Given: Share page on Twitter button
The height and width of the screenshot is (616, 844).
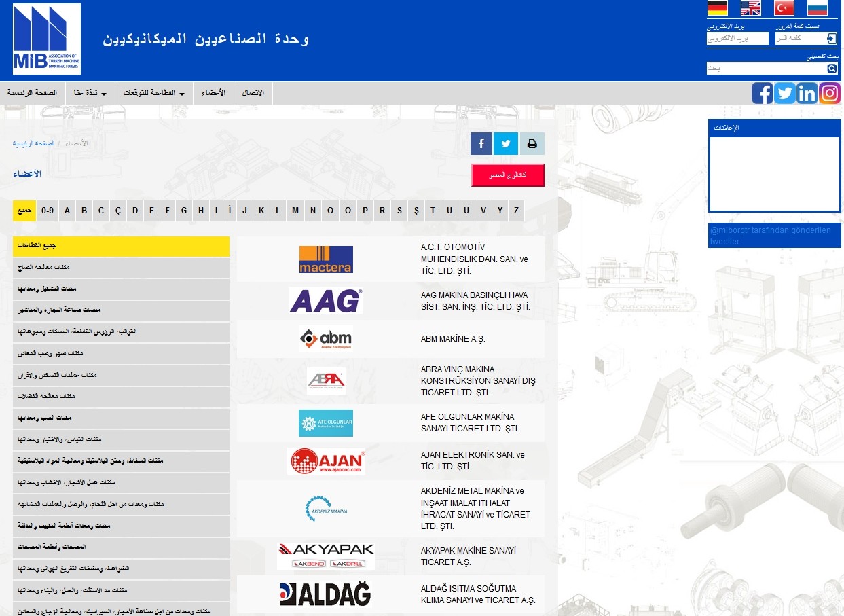Looking at the screenshot, I should pos(506,144).
